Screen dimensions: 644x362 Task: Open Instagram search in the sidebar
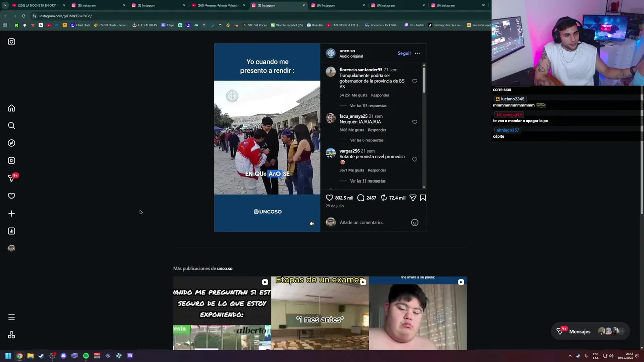pos(11,126)
